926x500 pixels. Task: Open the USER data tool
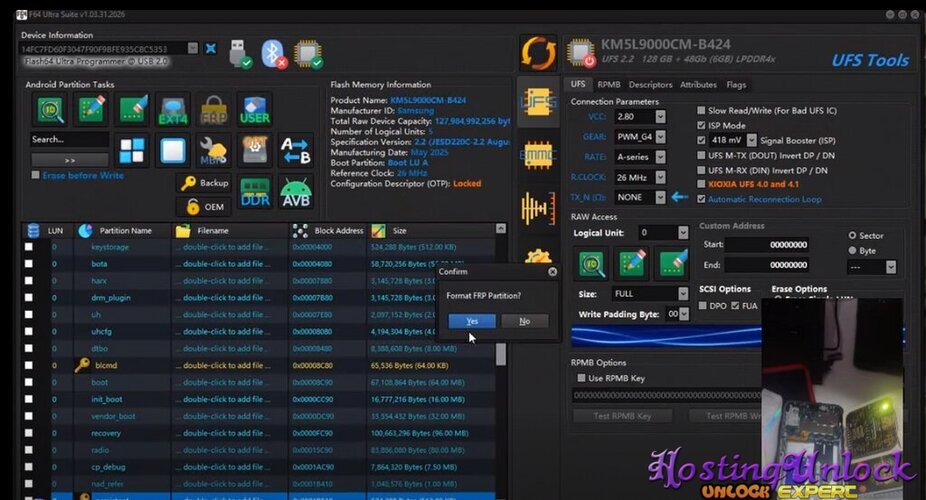coord(255,110)
